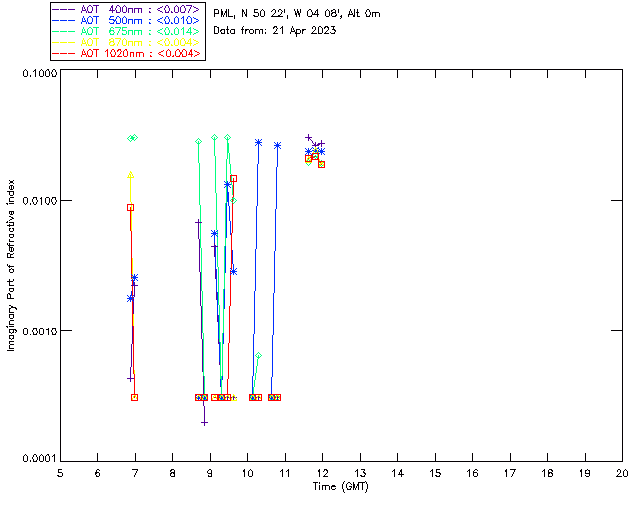
Task: Click the x-axis tick label 18
Action: pos(547,473)
